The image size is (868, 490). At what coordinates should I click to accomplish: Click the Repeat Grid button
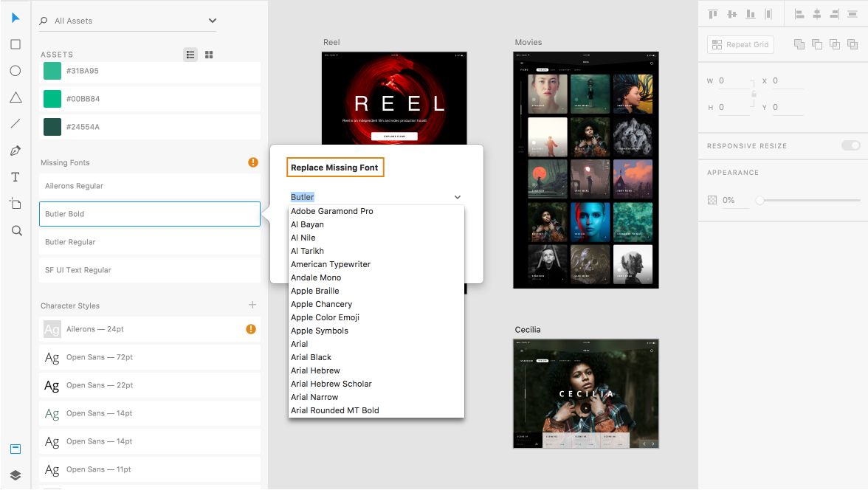coord(741,44)
